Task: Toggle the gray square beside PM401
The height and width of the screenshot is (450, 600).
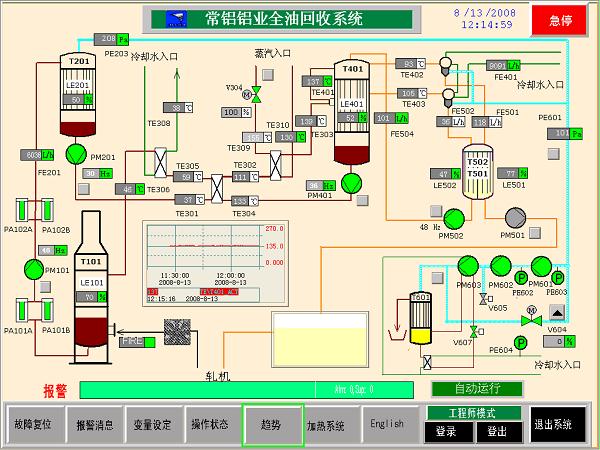Action: pos(361,202)
